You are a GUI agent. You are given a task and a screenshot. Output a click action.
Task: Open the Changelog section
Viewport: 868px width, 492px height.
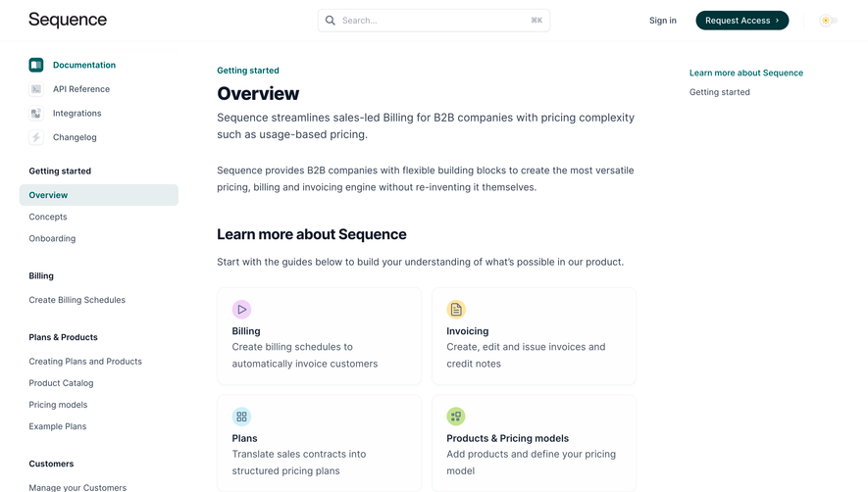pos(75,137)
